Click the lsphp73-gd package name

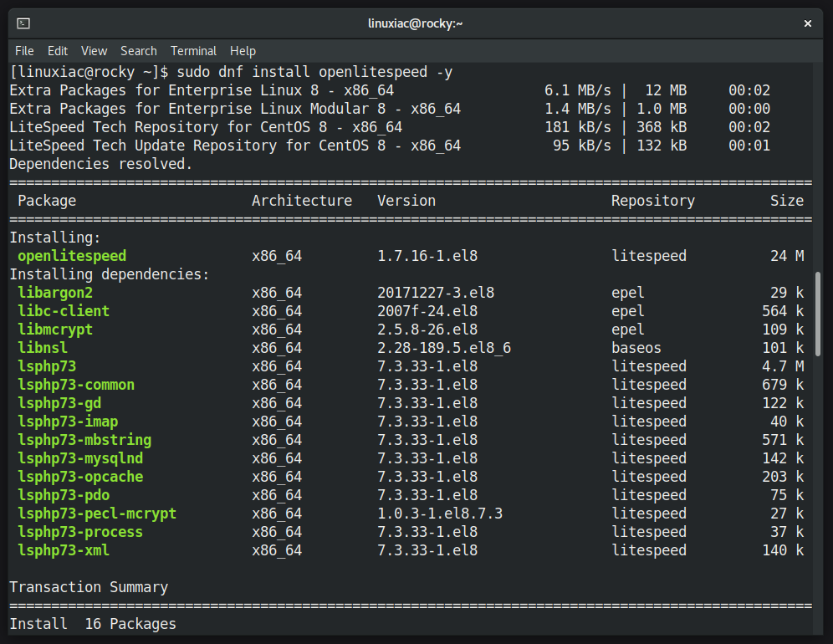[59, 403]
